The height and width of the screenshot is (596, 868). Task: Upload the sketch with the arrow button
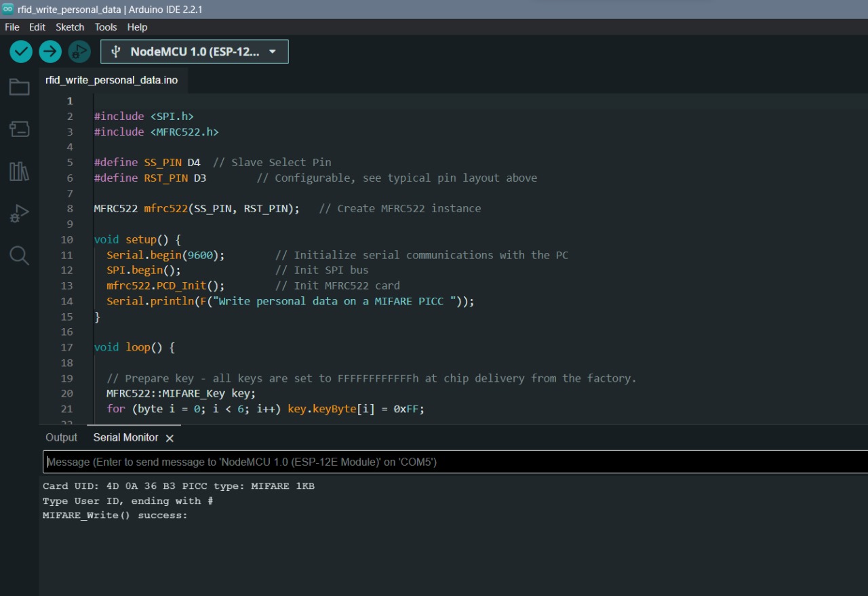pos(50,52)
